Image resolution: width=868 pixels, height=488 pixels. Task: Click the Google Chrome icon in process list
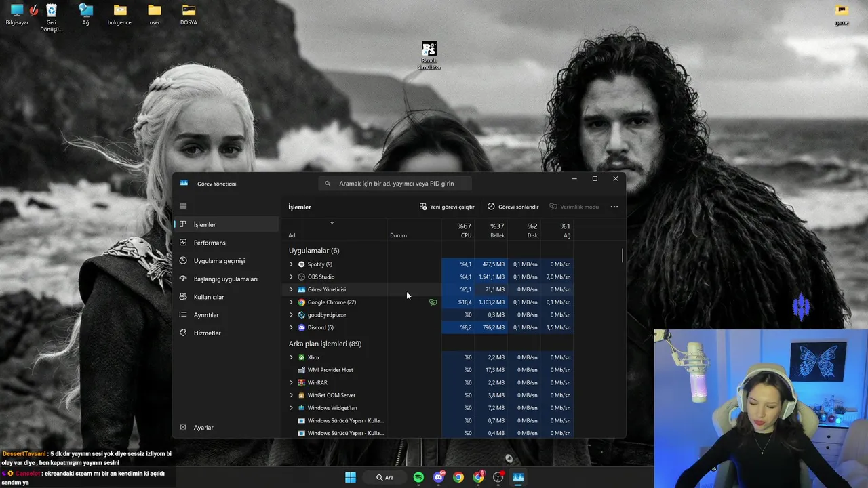point(302,302)
